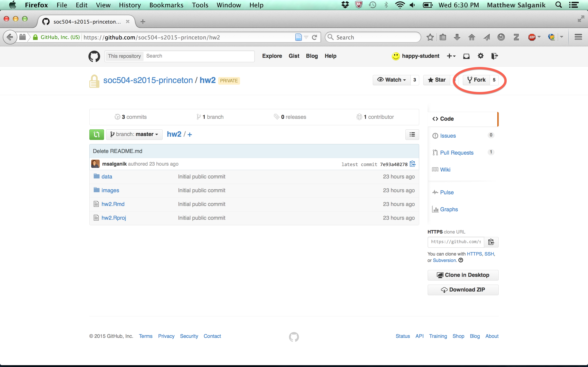Viewport: 588px width, 367px height.
Task: Copy the latest commit SHA to clipboard
Action: click(412, 164)
